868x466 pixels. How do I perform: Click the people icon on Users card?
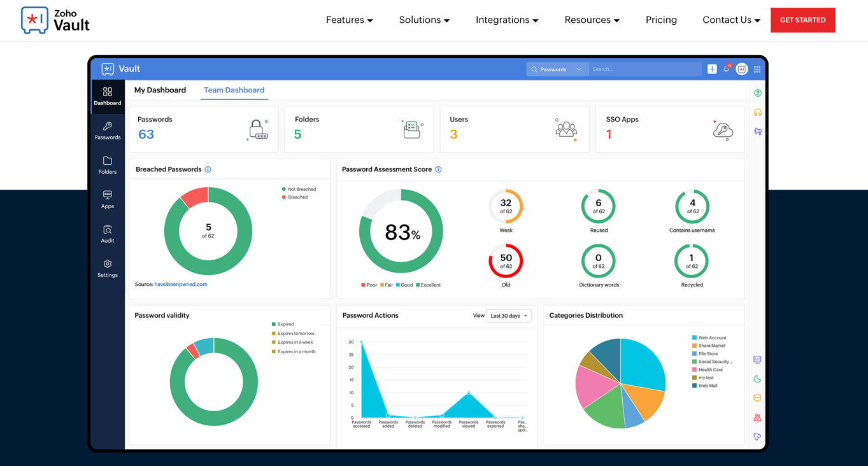(566, 129)
